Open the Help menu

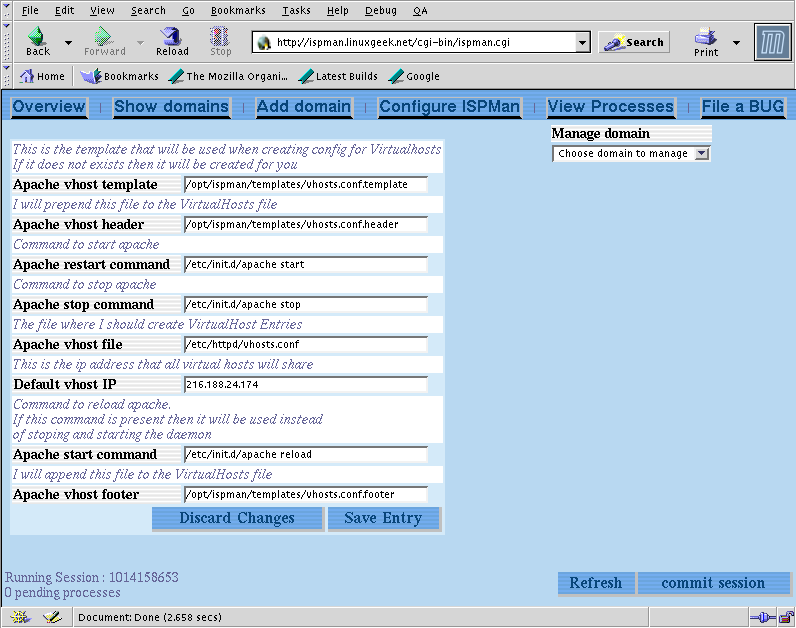click(338, 10)
